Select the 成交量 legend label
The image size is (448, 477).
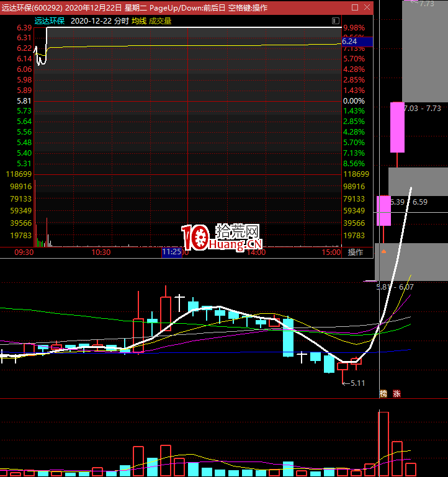coord(160,21)
